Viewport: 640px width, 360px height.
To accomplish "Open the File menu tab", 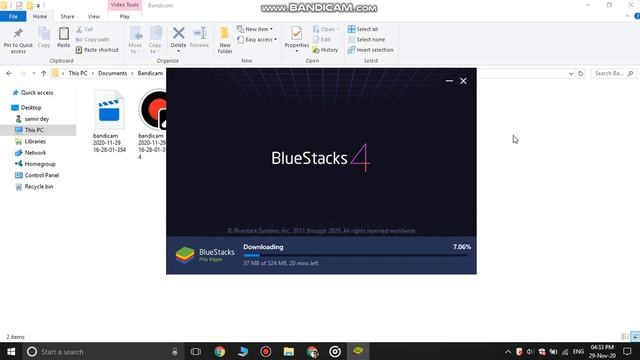I will pyautogui.click(x=13, y=16).
